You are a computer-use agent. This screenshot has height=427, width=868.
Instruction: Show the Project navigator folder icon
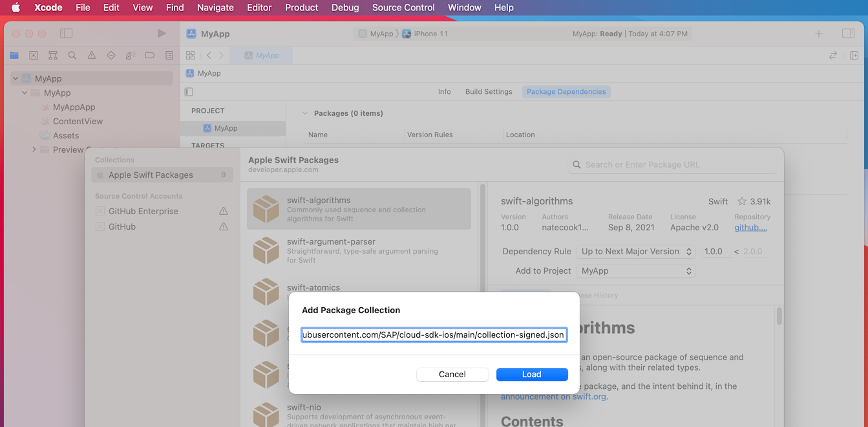tap(14, 56)
